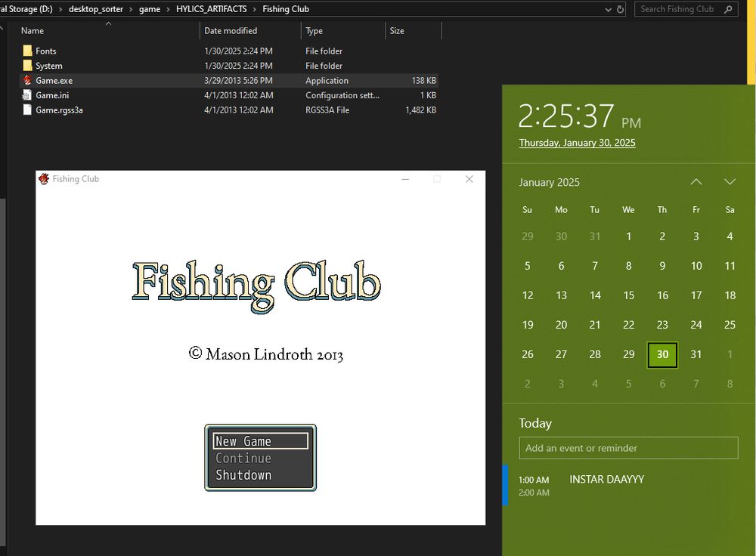The image size is (756, 556).
Task: Click '1,482 KB' size cell
Action: click(421, 110)
